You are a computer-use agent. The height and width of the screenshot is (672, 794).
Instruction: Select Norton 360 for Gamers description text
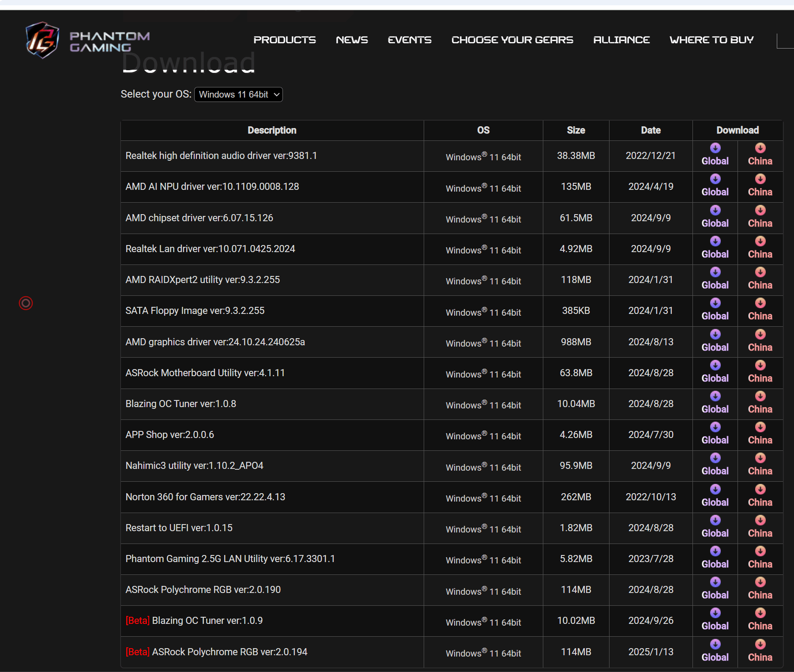click(x=205, y=497)
